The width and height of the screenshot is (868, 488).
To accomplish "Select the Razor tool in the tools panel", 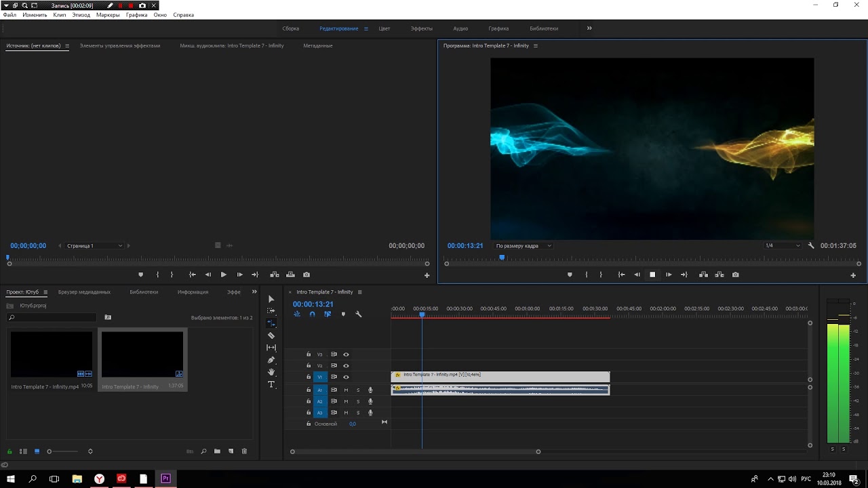I will tap(271, 335).
